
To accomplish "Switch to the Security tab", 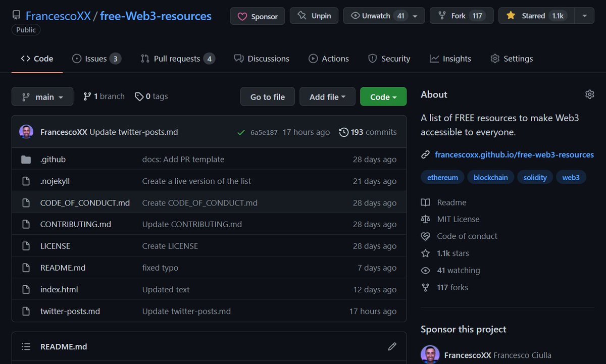I will tap(389, 59).
